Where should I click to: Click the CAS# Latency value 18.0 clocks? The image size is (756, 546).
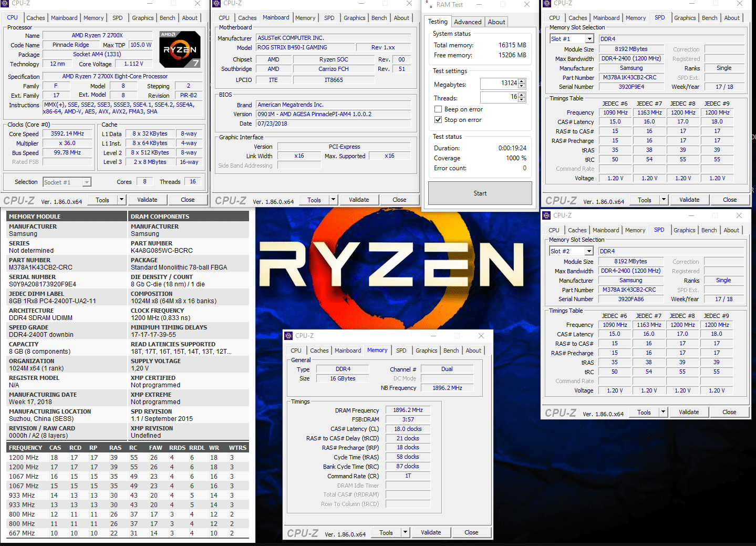[x=408, y=429]
